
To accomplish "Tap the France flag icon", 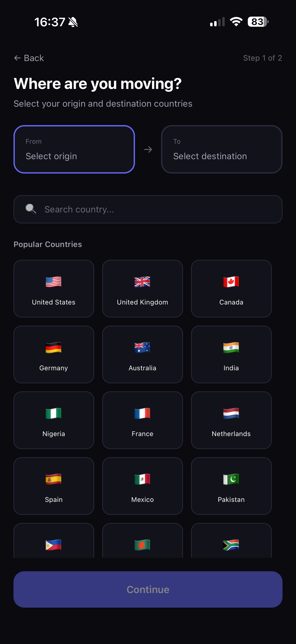I will pos(142,413).
